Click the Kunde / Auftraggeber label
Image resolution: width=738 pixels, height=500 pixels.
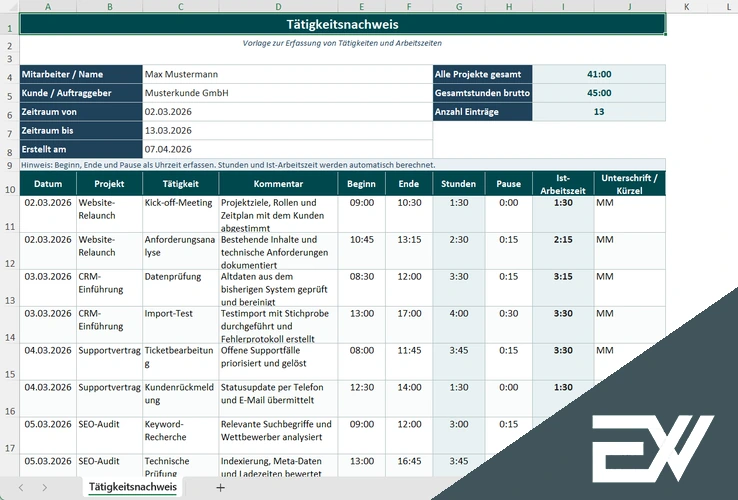pyautogui.click(x=81, y=93)
